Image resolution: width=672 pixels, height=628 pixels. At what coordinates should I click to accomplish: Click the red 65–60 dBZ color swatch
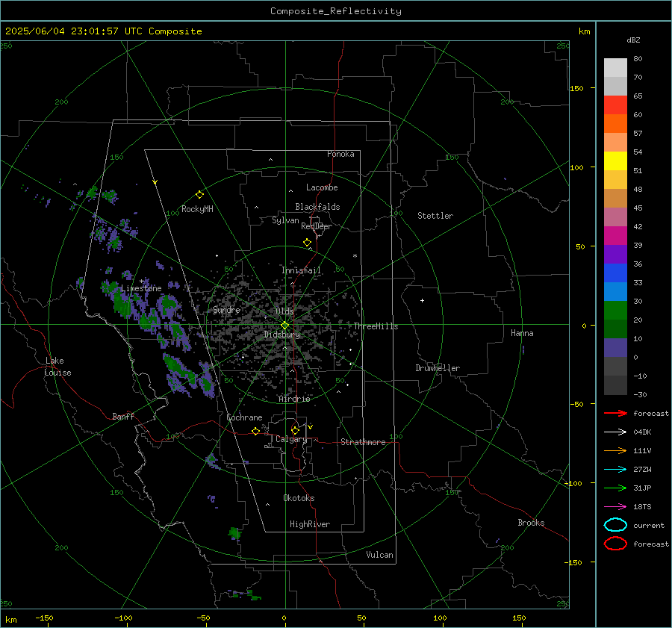pos(615,105)
